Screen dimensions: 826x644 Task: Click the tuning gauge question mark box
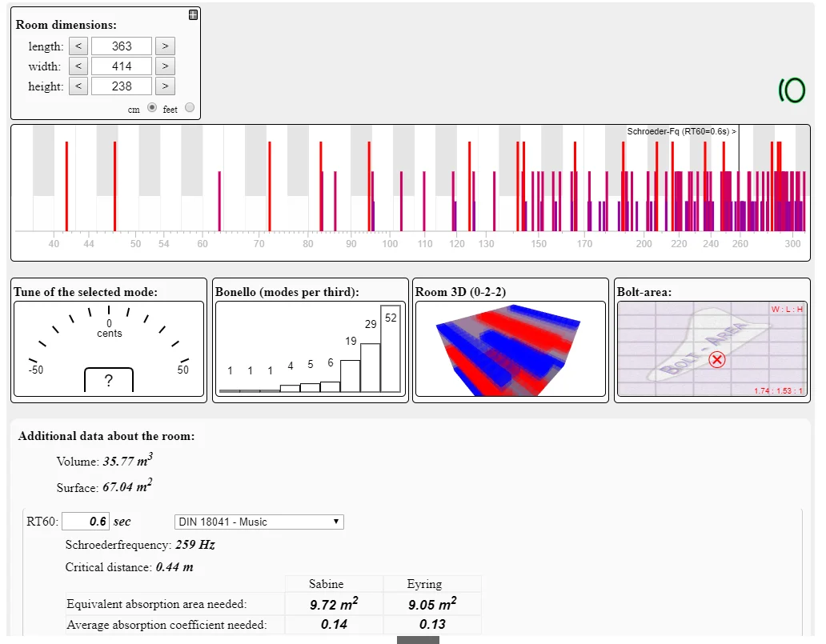point(109,381)
